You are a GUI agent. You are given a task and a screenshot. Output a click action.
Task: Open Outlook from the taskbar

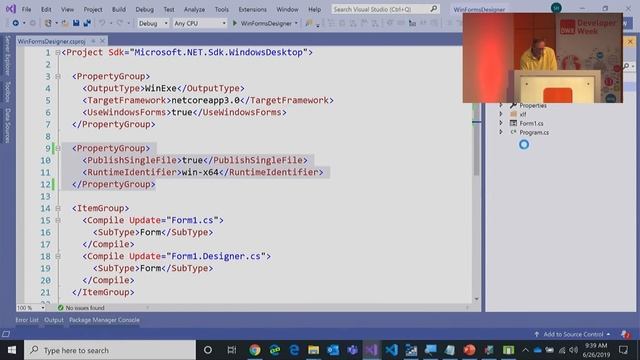333,350
